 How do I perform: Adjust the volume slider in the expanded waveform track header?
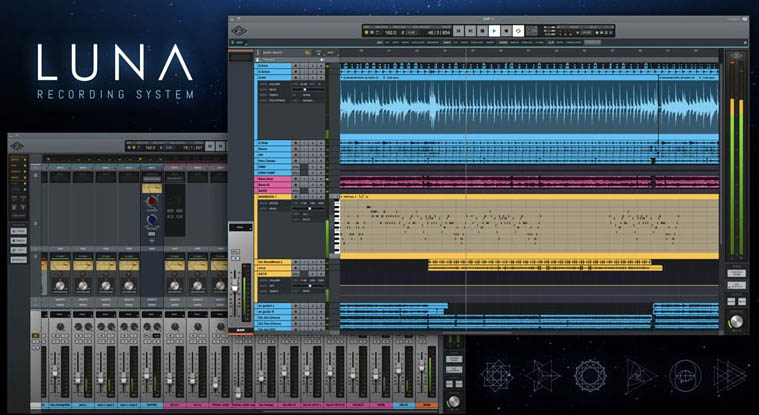click(x=308, y=90)
